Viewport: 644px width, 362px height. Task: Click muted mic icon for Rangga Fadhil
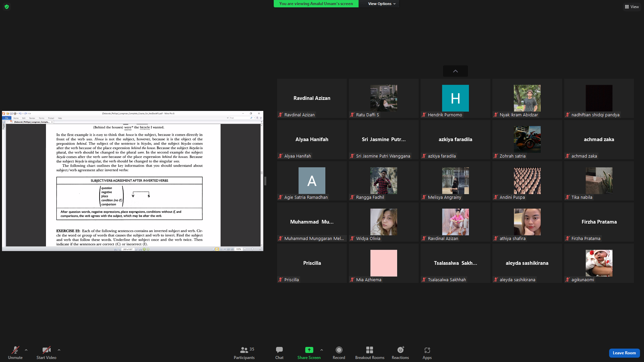click(x=352, y=197)
